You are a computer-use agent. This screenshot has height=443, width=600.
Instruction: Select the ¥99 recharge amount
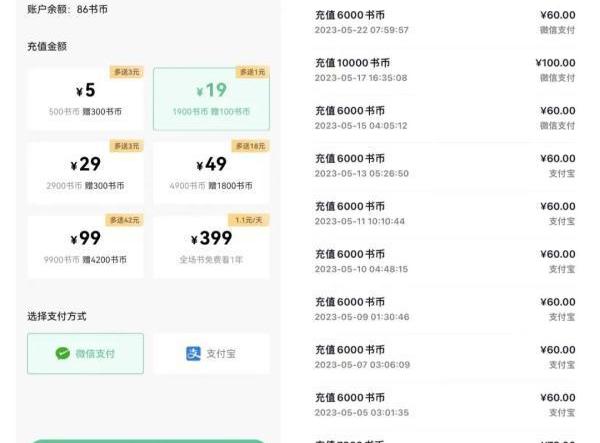coord(85,247)
